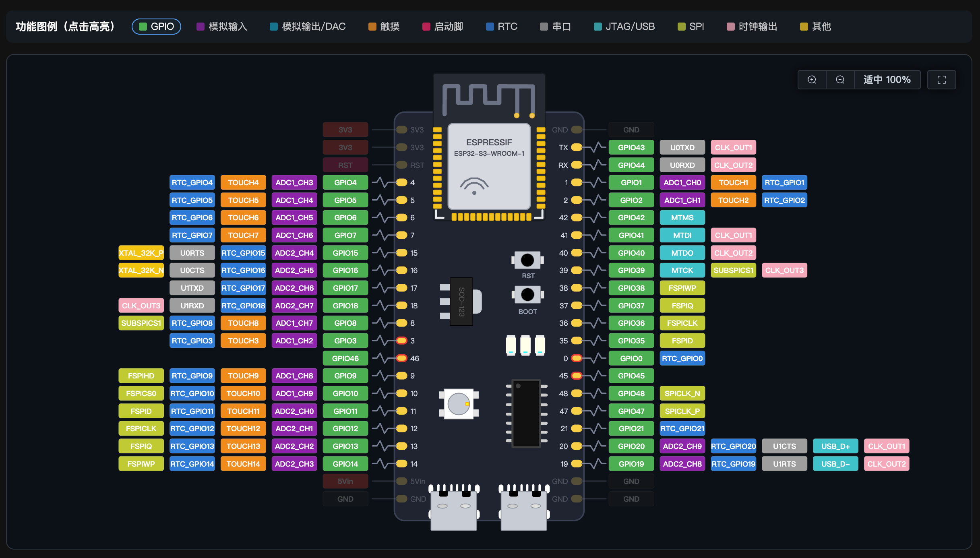Click the red strapping pin pad 0
980x558 pixels.
pos(577,358)
